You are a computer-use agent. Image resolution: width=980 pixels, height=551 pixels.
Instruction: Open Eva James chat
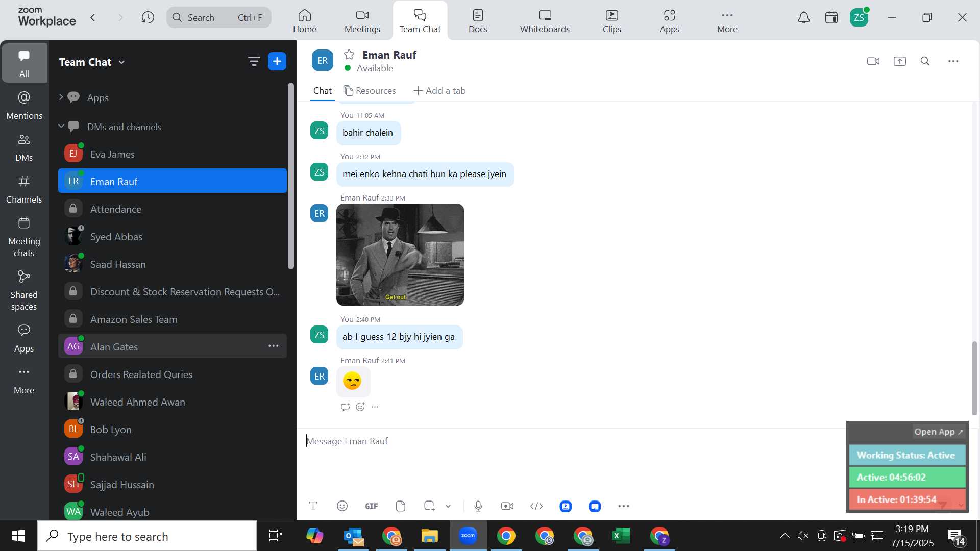tap(173, 154)
